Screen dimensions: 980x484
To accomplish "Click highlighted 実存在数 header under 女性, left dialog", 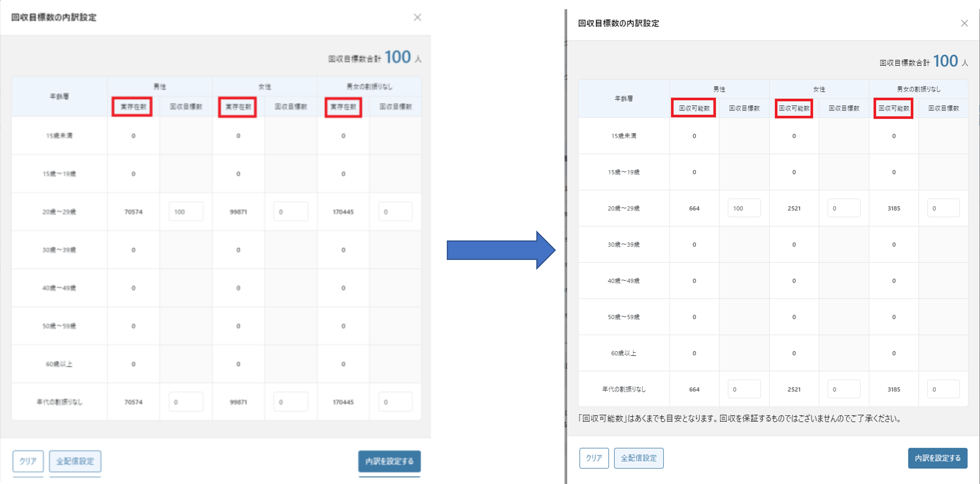I will [x=238, y=107].
